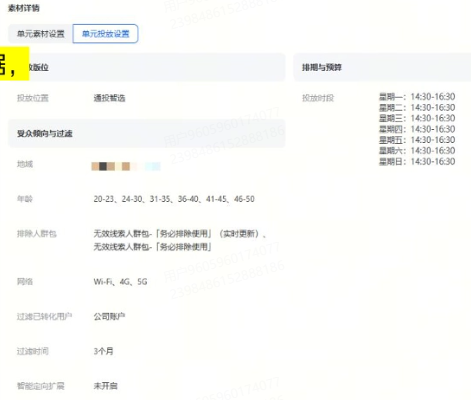This screenshot has height=400, width=471.
Task: Switch to the 单元素材设置 tab
Action: pyautogui.click(x=41, y=34)
